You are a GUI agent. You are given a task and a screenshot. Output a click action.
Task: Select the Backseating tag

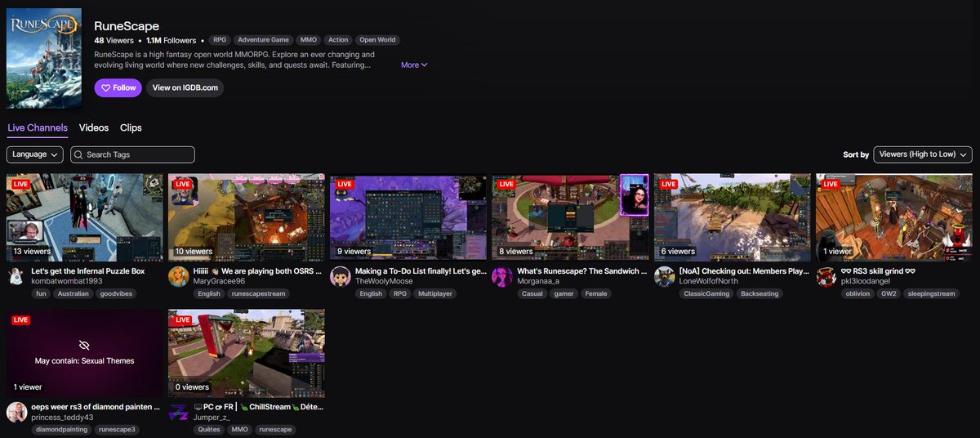pyautogui.click(x=759, y=293)
